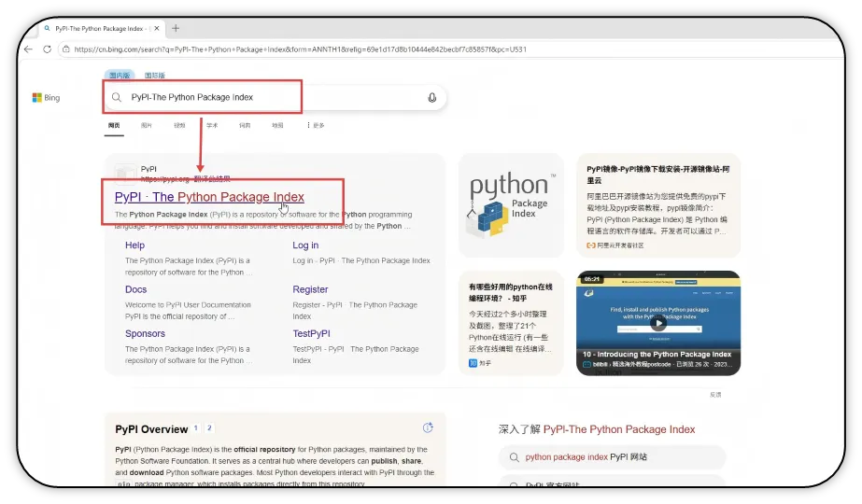Image resolution: width=862 pixels, height=504 pixels.
Task: Open the PyPI · The Python Package Index result
Action: (x=209, y=197)
